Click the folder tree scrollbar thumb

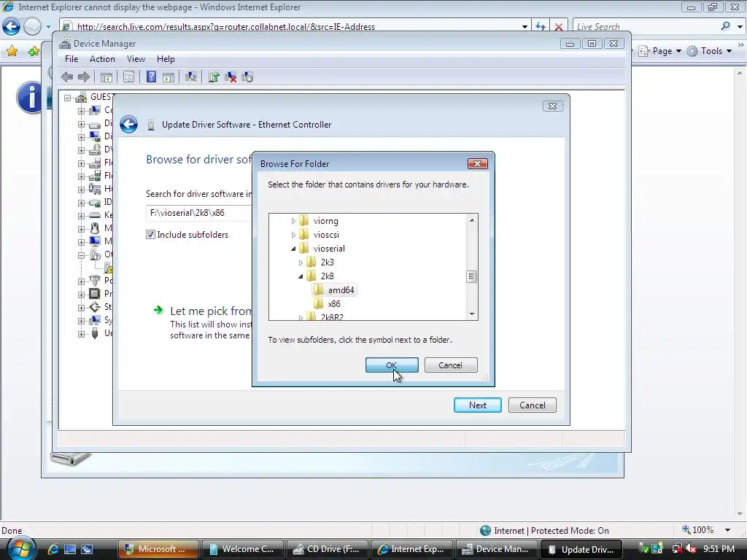tap(472, 276)
